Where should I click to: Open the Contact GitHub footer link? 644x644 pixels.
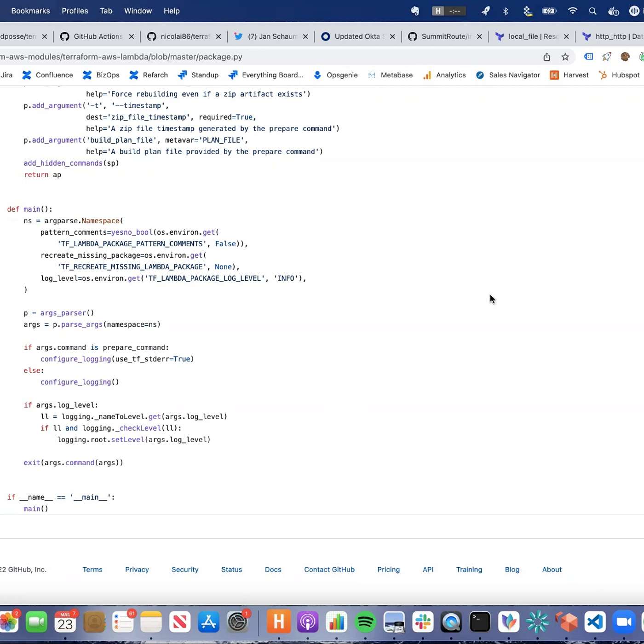(329, 569)
